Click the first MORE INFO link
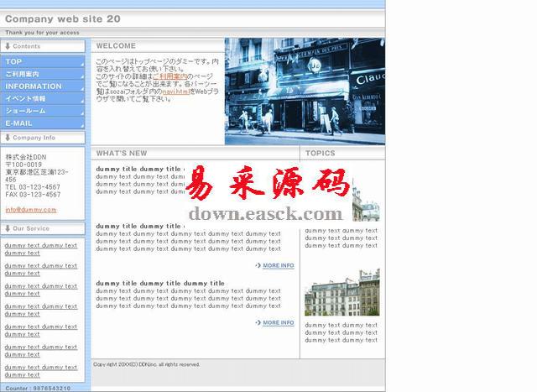Viewport: 537px width, 392px height. [x=278, y=265]
